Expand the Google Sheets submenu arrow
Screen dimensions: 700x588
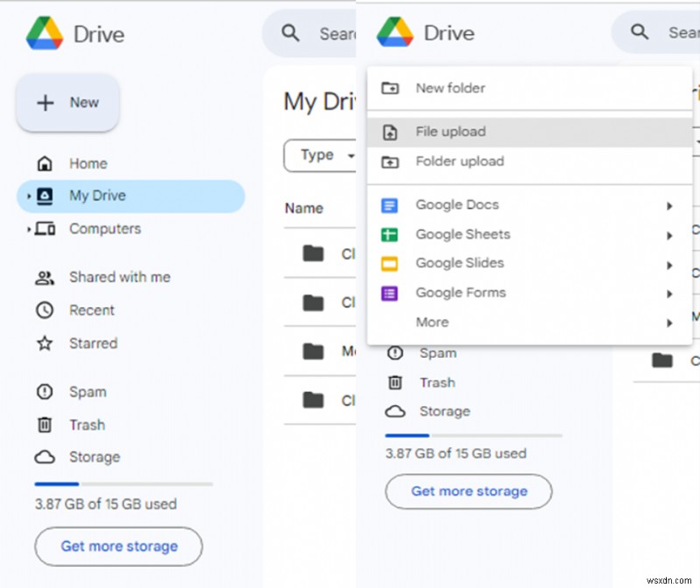(669, 235)
